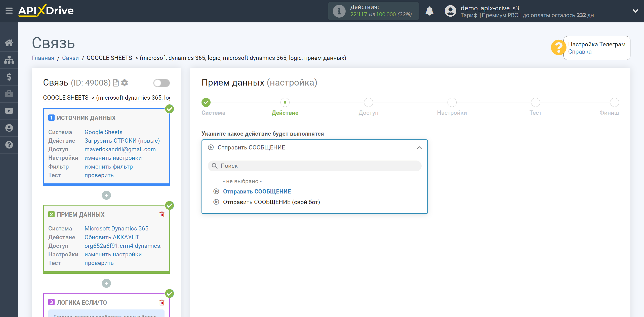Delete the ЛОГИКА ЕСЛИ/ТО block
Screen dimensions: 644x317
click(162, 303)
